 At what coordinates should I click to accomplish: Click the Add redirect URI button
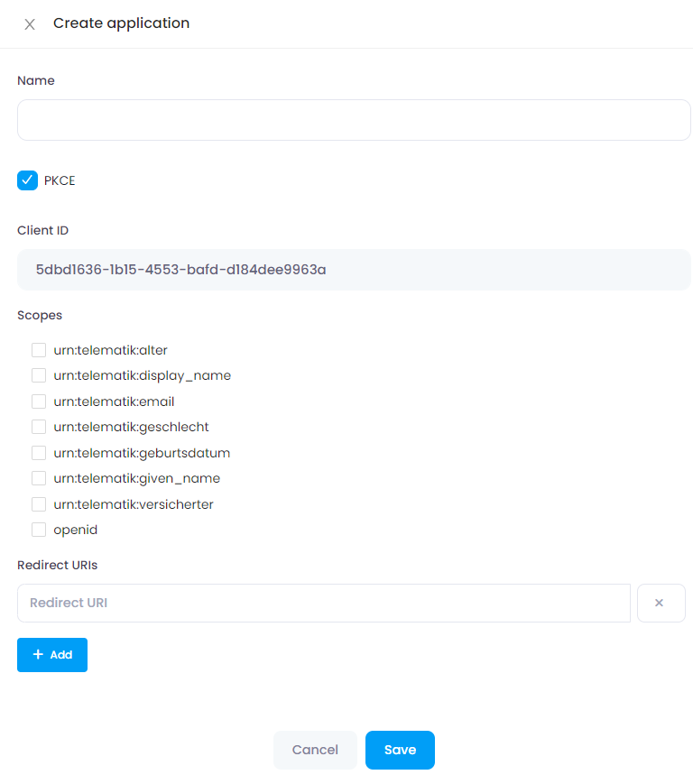52,654
